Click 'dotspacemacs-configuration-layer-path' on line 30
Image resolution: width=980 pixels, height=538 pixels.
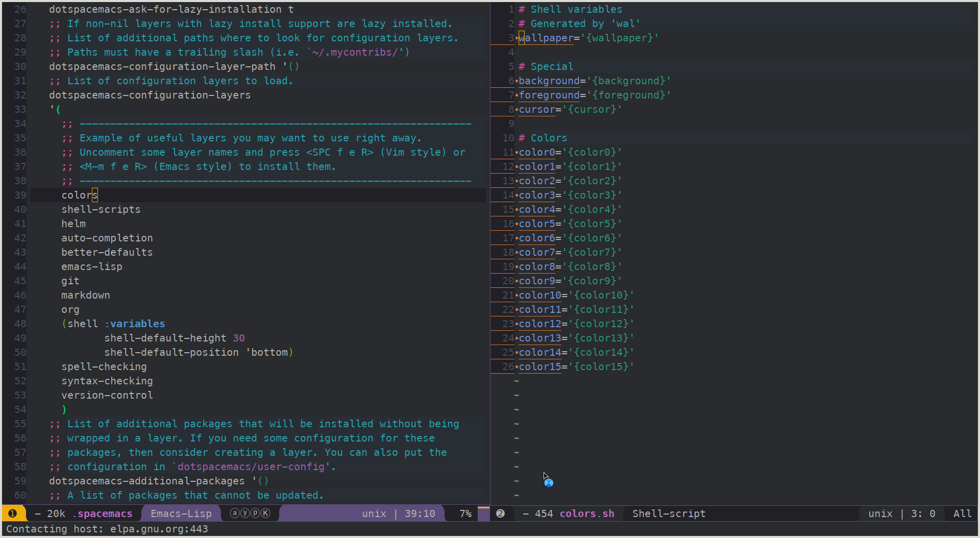coord(162,66)
